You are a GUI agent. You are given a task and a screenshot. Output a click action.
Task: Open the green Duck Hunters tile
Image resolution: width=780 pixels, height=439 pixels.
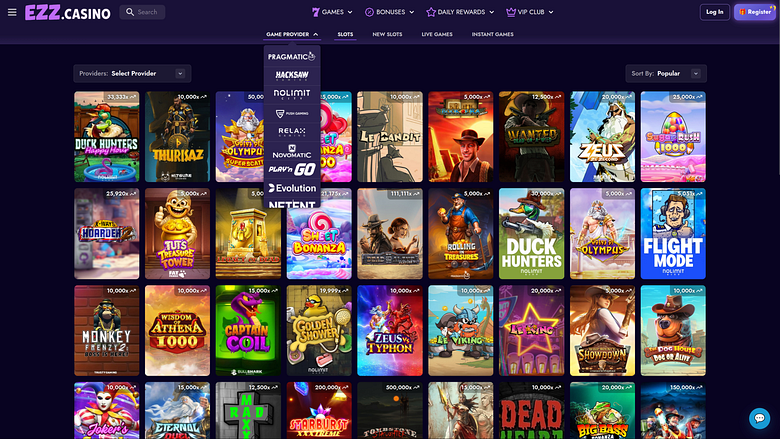[531, 234]
